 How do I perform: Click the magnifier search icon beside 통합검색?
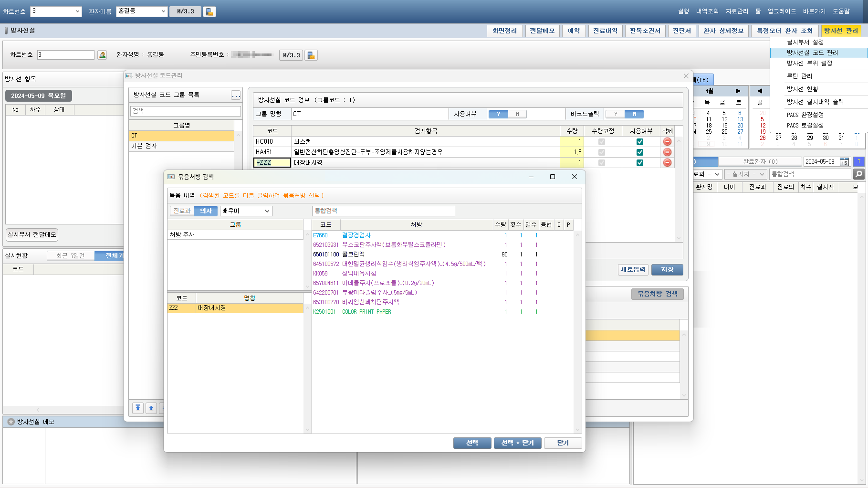858,174
